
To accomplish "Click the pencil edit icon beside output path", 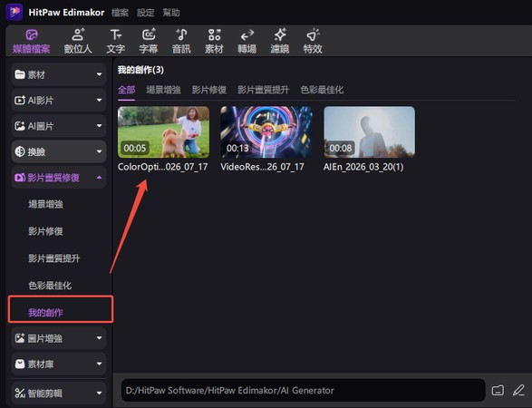I will 518,391.
